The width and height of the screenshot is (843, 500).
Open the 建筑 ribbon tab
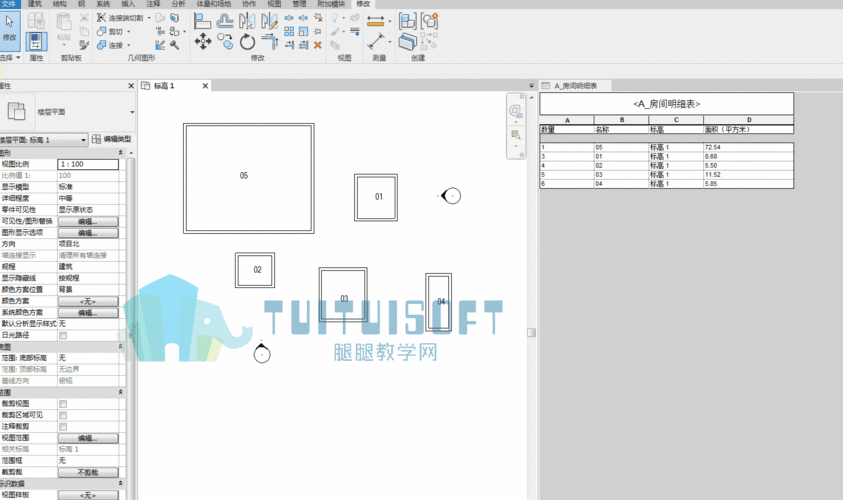(34, 4)
